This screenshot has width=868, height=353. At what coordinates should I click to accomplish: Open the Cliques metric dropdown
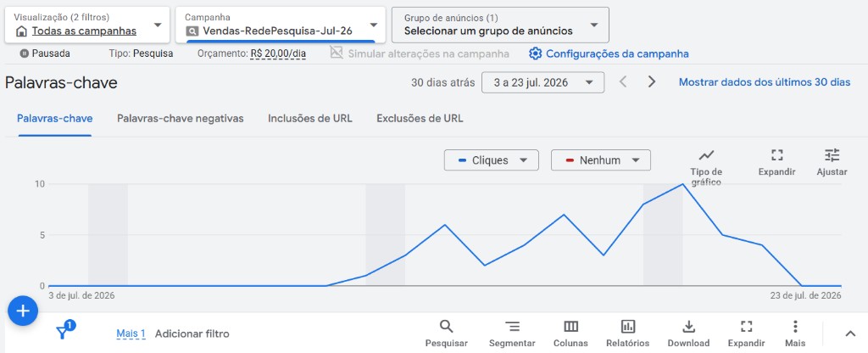click(491, 160)
